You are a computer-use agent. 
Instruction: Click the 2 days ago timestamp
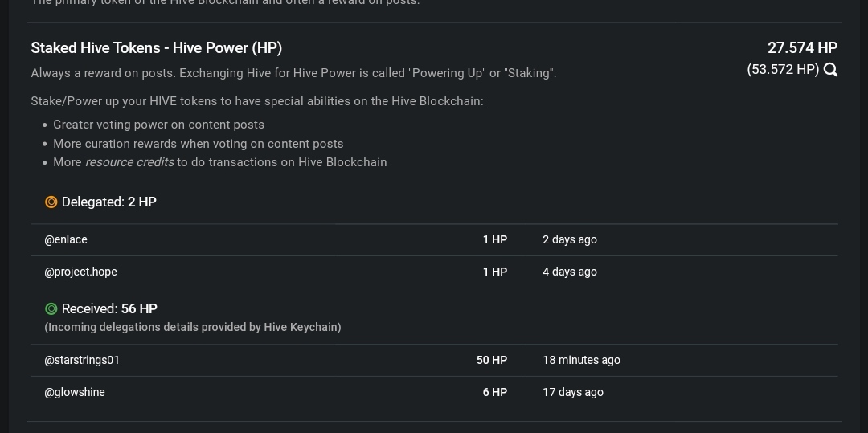tap(570, 239)
